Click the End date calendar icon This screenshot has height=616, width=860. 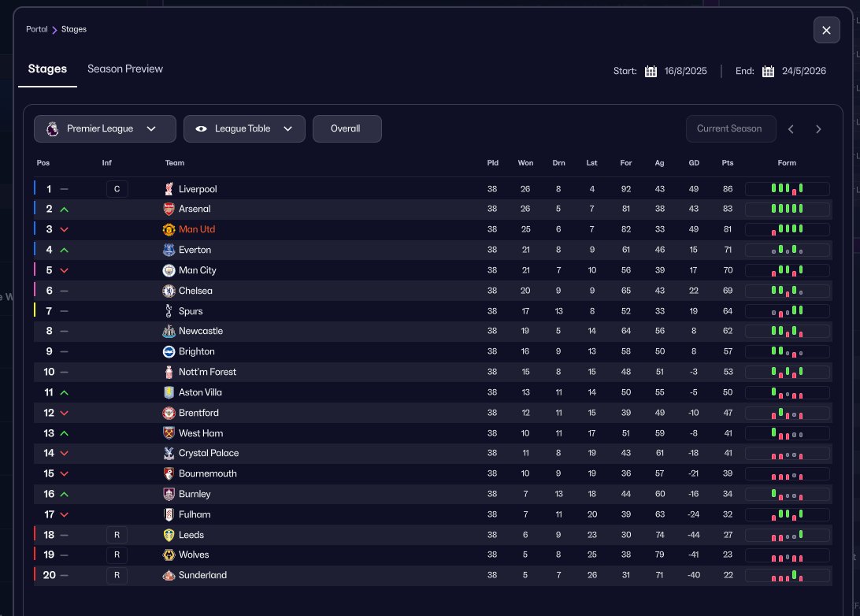768,71
